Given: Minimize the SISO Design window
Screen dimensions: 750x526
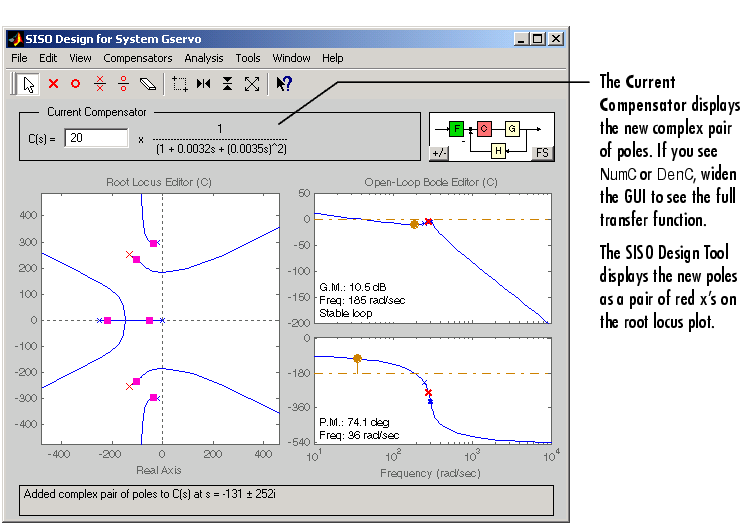Looking at the screenshot, I should coord(521,39).
